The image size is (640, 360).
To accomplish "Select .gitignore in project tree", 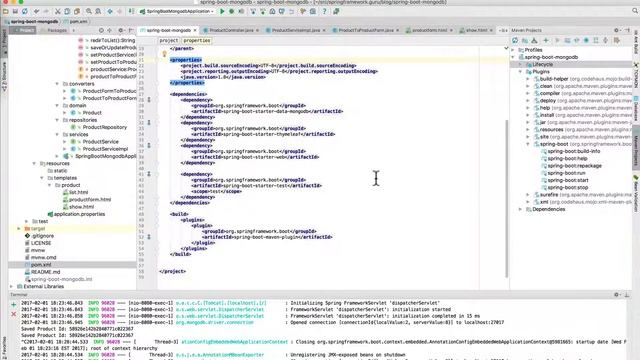I will pos(42,236).
